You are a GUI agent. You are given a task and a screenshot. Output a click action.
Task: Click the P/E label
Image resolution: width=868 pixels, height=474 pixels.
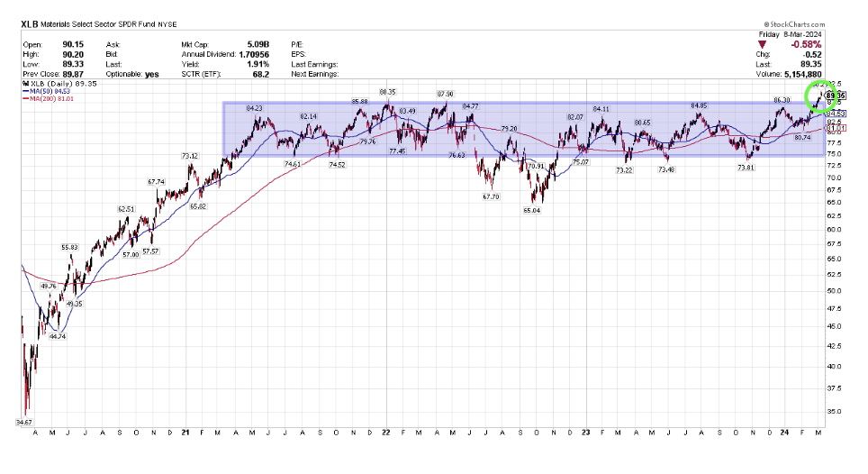tap(297, 44)
